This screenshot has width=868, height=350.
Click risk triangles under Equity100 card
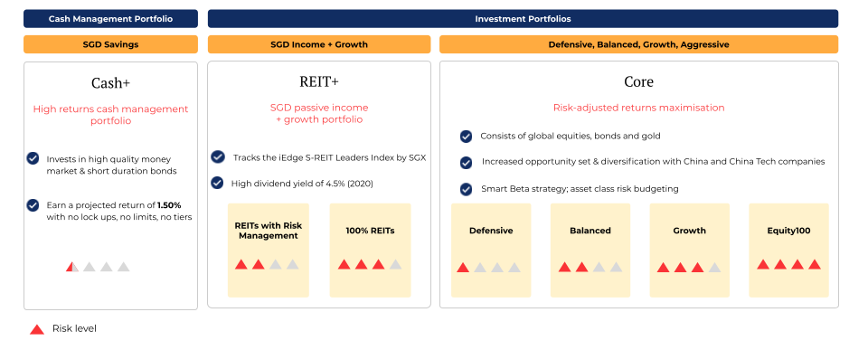pyautogui.click(x=788, y=264)
